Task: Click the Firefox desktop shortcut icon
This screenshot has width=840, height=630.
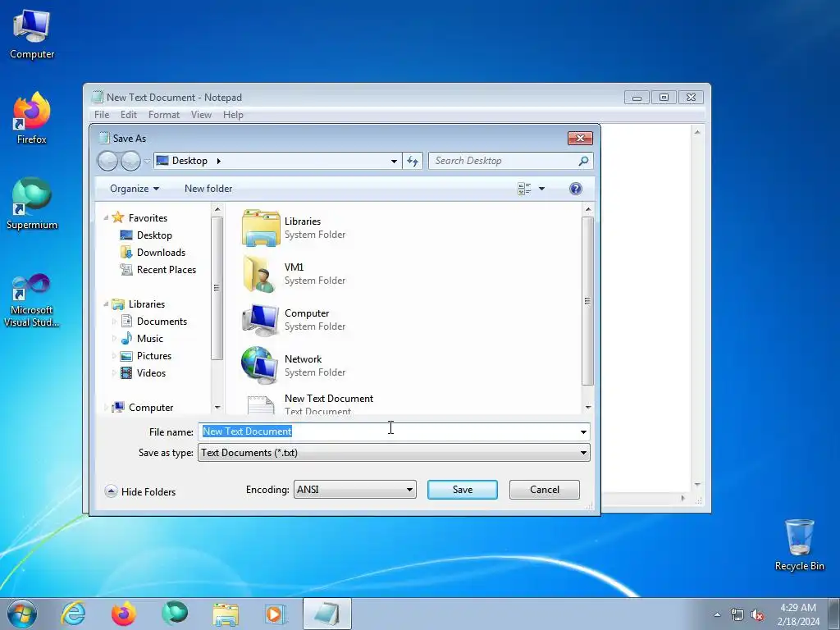Action: (32, 111)
